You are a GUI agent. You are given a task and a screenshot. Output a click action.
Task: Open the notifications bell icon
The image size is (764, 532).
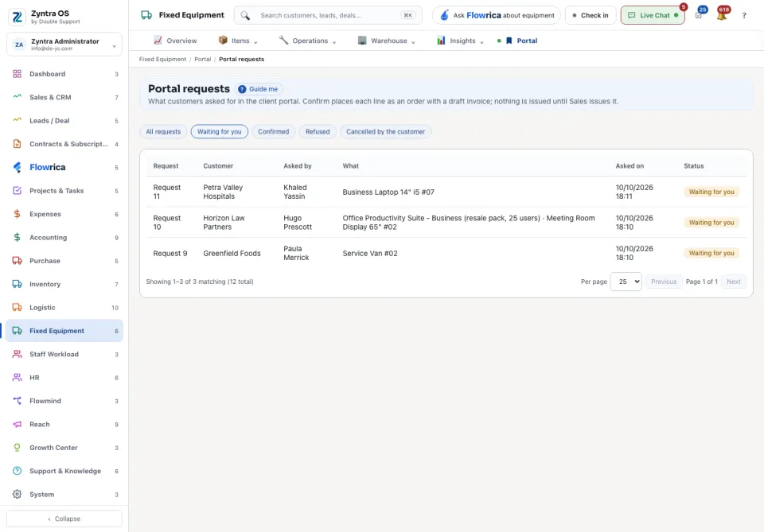[x=722, y=15]
